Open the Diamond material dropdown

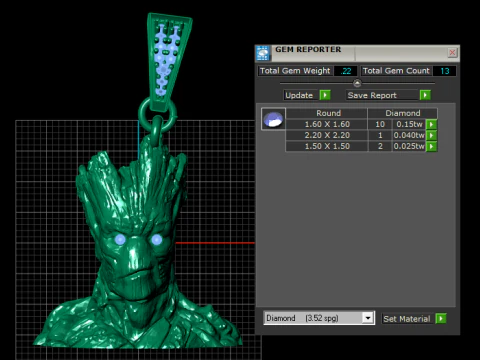click(x=368, y=318)
